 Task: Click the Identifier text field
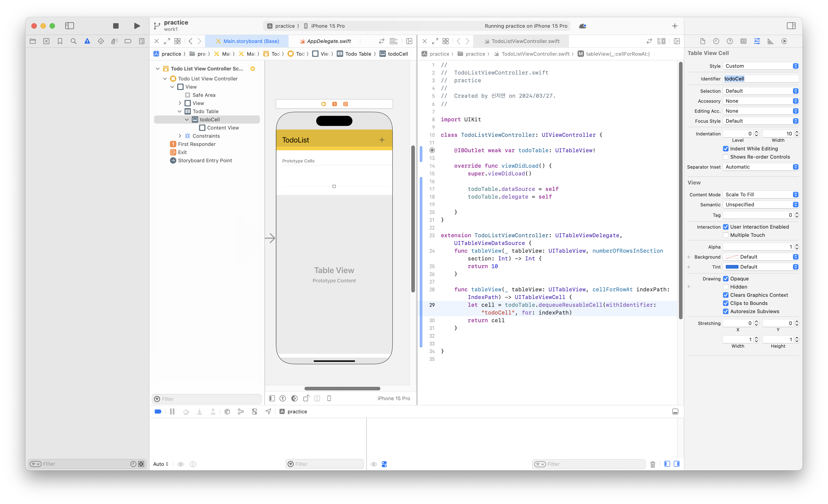761,79
